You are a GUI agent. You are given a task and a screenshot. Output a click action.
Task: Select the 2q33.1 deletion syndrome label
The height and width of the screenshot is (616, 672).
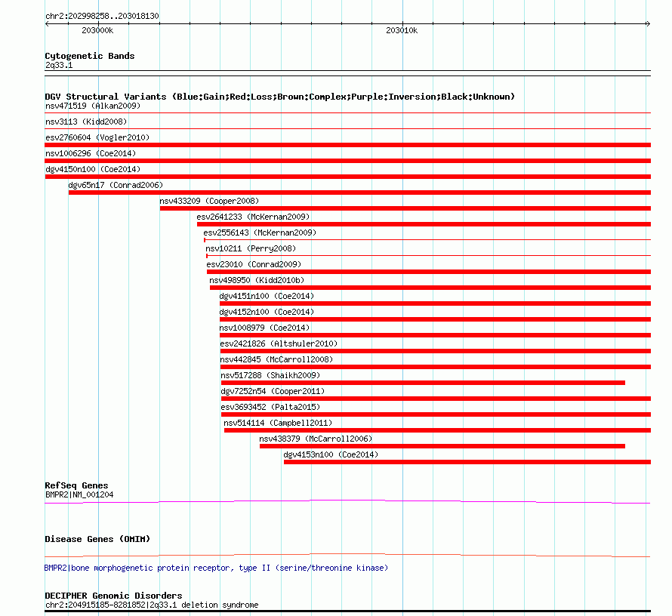152,605
